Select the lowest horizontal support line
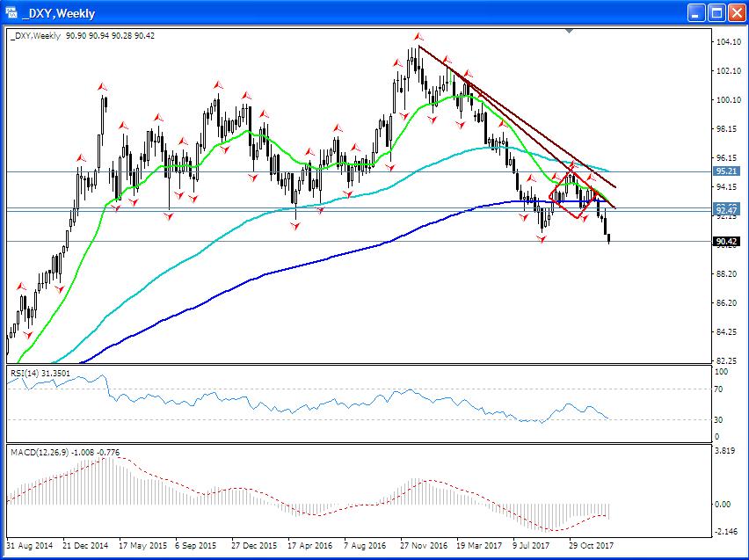This screenshot has width=749, height=560. 264,242
